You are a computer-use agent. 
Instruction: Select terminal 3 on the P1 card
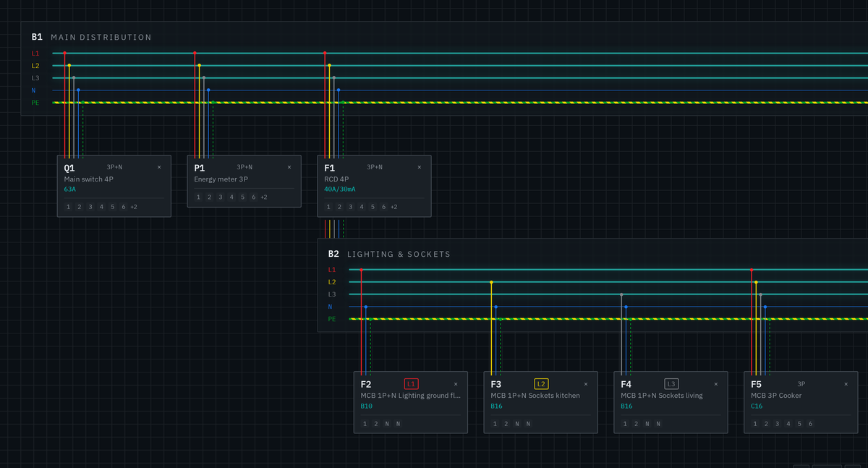(221, 197)
